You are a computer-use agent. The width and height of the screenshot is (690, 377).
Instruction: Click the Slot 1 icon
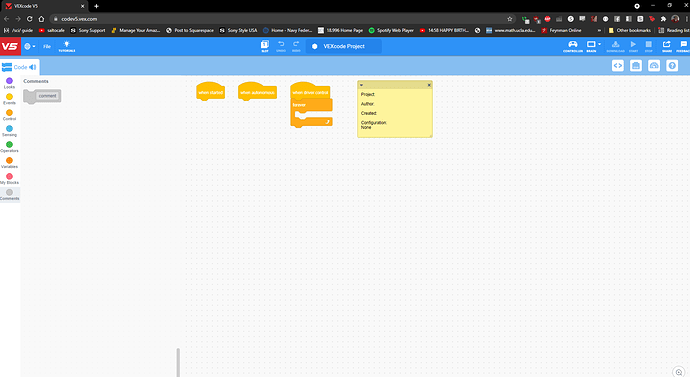click(264, 46)
